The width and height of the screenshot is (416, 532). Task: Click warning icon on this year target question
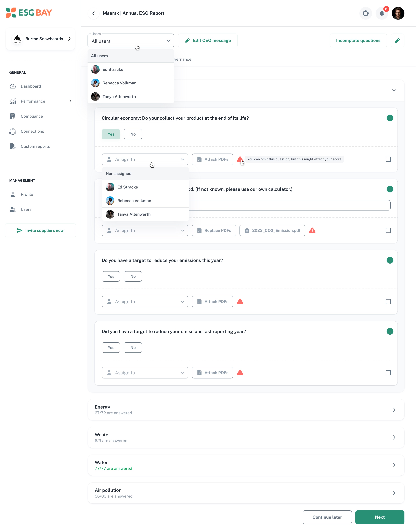pyautogui.click(x=240, y=302)
